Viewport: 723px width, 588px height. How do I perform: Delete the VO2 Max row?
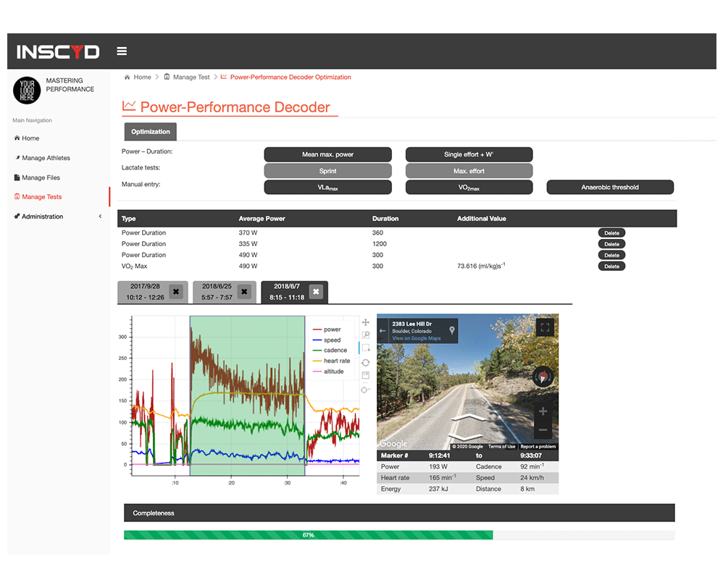coord(611,266)
